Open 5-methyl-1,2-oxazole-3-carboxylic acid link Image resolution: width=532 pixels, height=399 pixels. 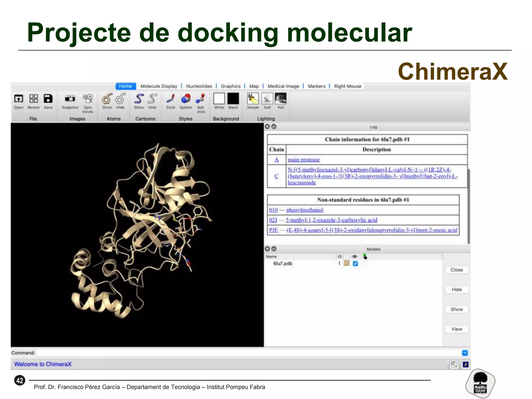[331, 220]
